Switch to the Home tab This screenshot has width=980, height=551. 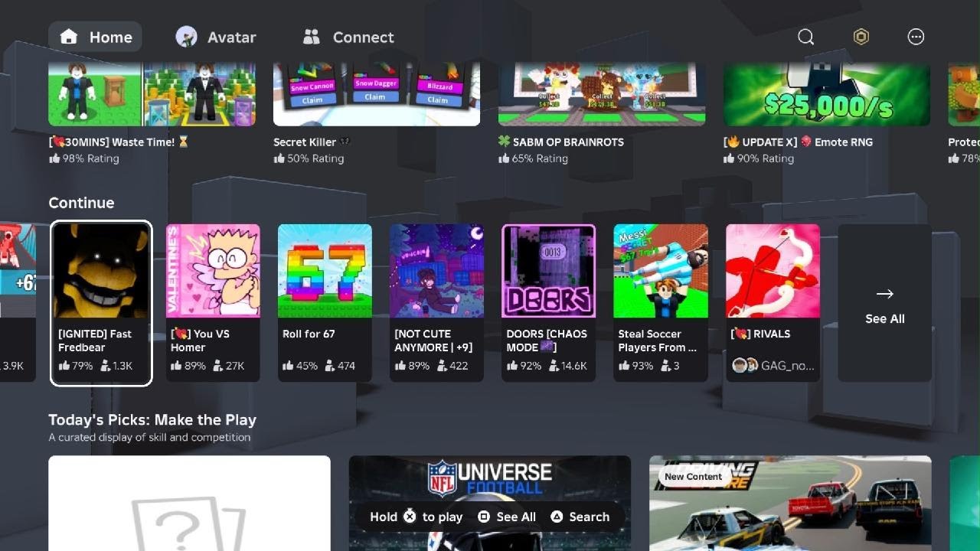95,37
